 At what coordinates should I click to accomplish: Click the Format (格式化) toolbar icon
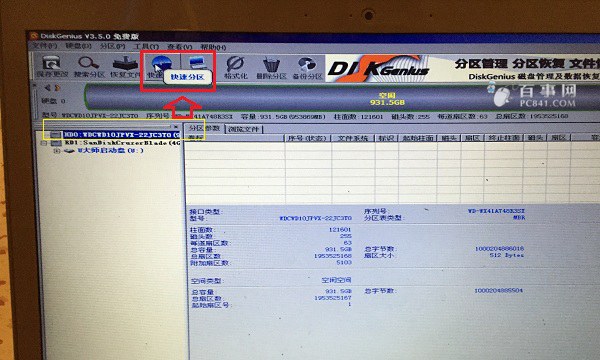[235, 63]
